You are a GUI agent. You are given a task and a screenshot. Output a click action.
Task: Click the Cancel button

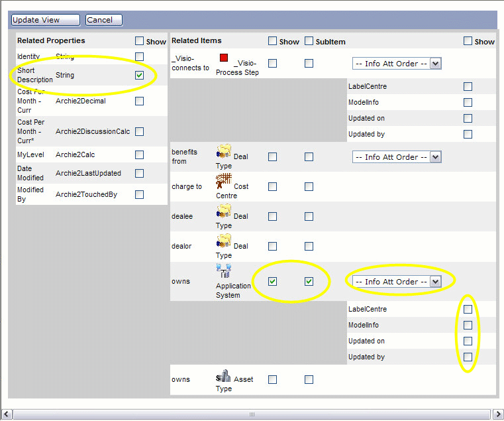104,20
